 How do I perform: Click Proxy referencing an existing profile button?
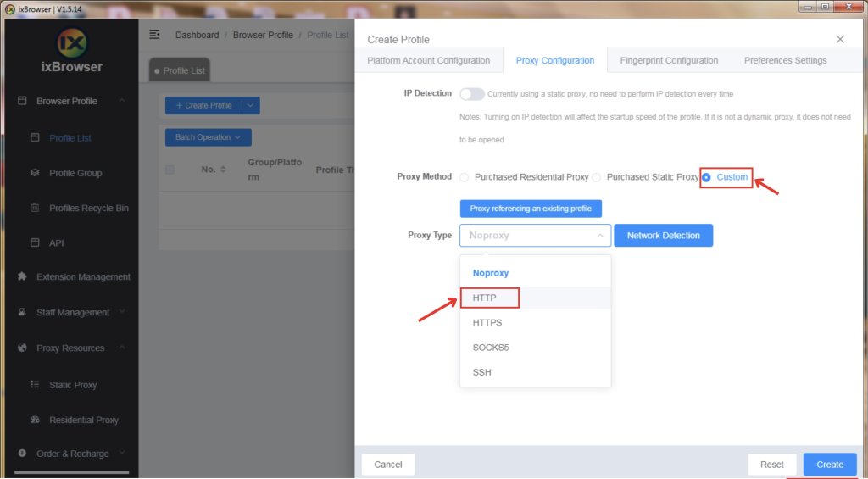pyautogui.click(x=531, y=209)
